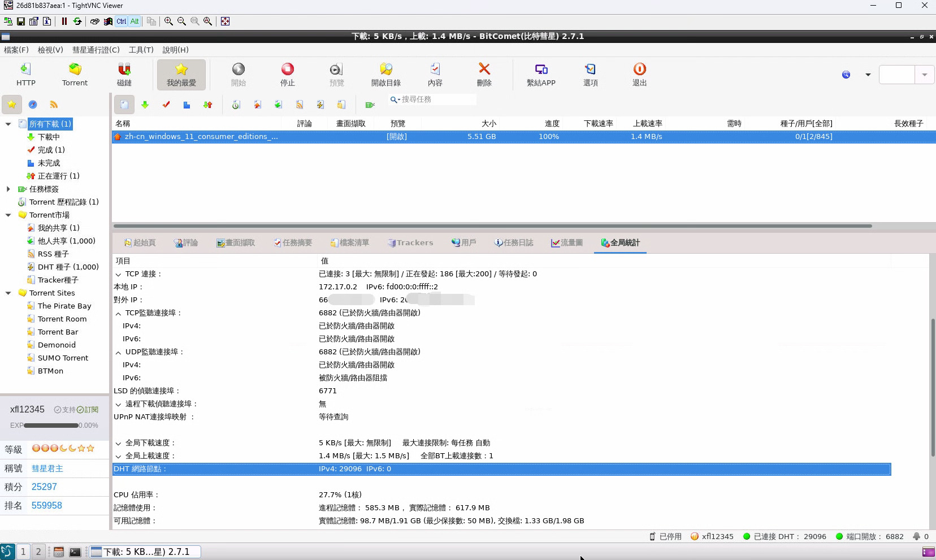The width and height of the screenshot is (936, 560).
Task: Filter downloading tasks with green arrow
Action: coord(145,105)
